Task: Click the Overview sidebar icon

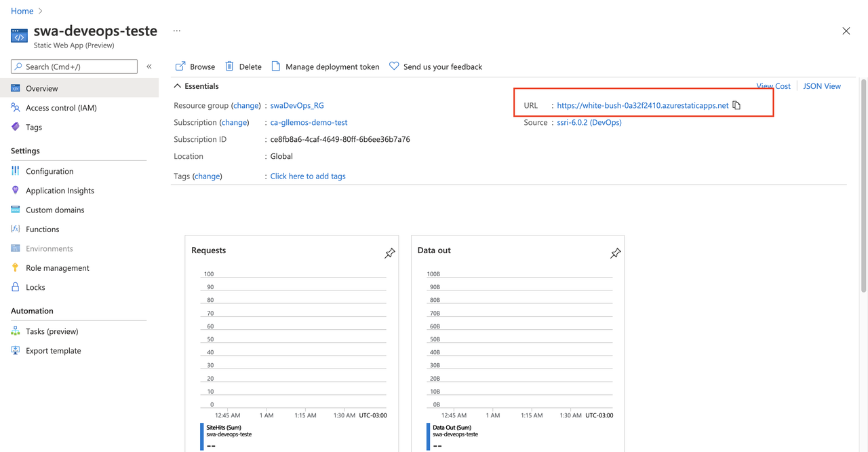Action: [x=16, y=88]
